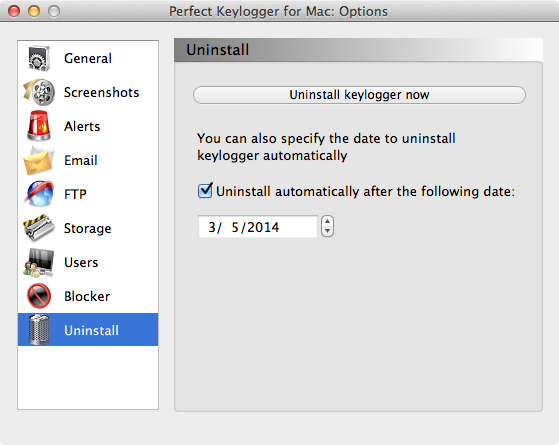Viewport: 559px width, 445px height.
Task: Click into the uninstall date field
Action: click(x=257, y=227)
